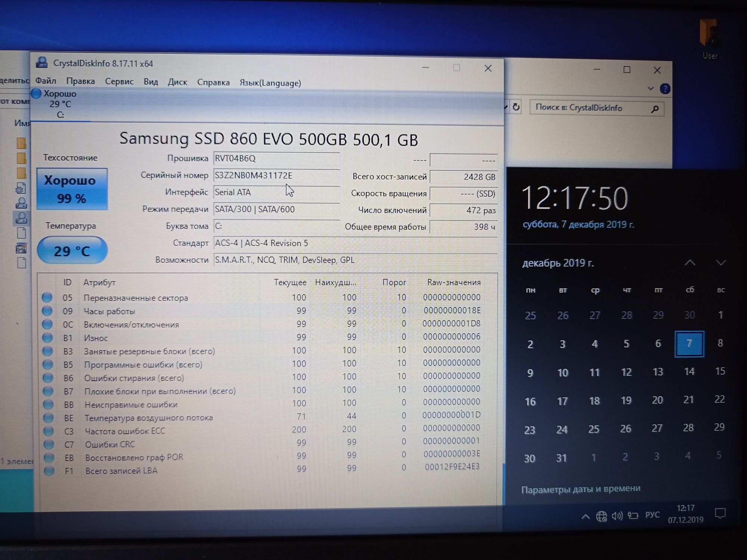Image resolution: width=747 pixels, height=560 pixels.
Task: Open the User desktop folder icon
Action: (709, 39)
